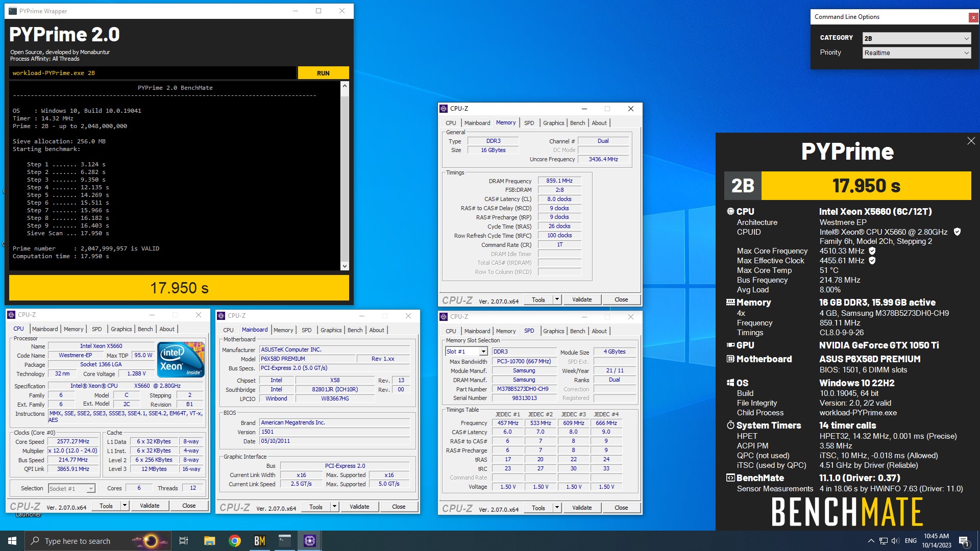
Task: Select Memory tab in CPU window
Action: 73,329
